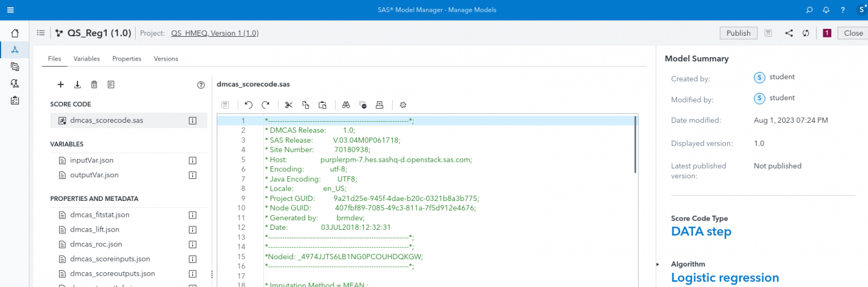Click the undo arrow in editor toolbar

pyautogui.click(x=248, y=105)
